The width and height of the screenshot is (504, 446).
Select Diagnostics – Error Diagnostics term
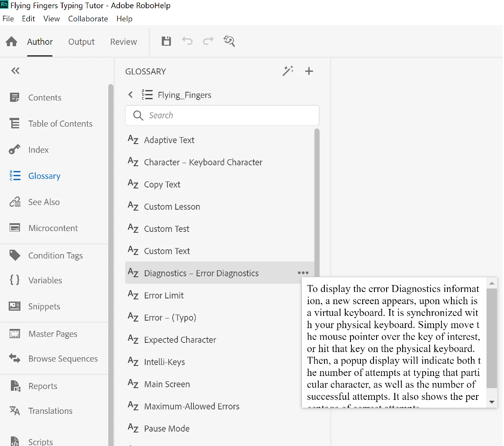pyautogui.click(x=220, y=273)
